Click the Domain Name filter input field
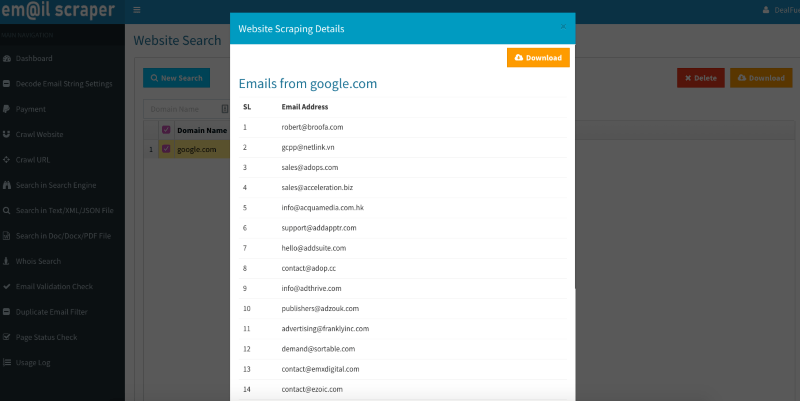This screenshot has width=800, height=401. [182, 109]
